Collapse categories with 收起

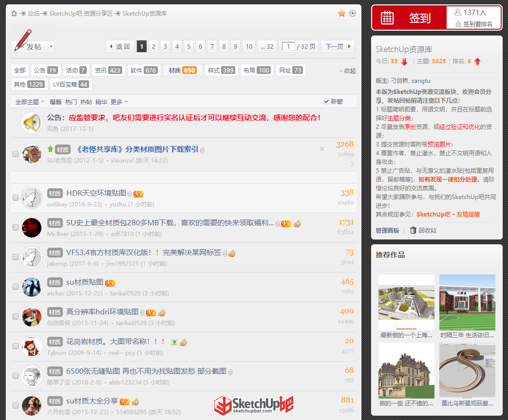point(348,71)
